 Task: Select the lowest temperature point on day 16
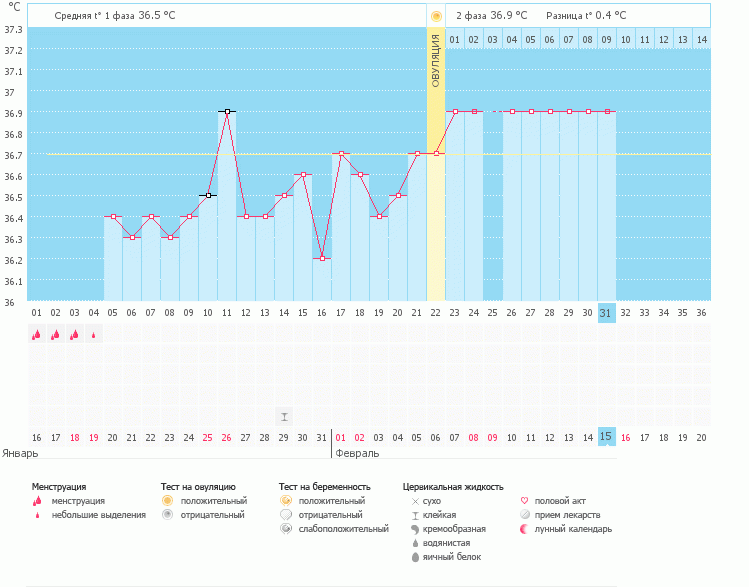[x=322, y=258]
